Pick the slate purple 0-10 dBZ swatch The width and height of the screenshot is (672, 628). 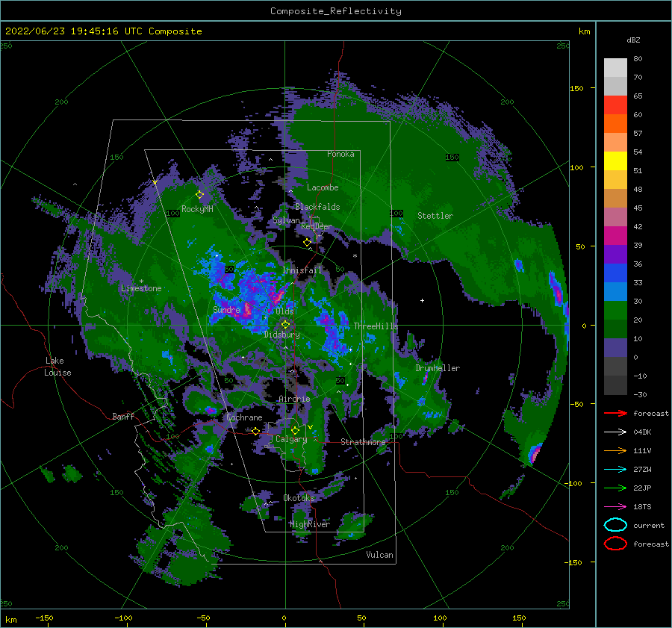tap(615, 348)
